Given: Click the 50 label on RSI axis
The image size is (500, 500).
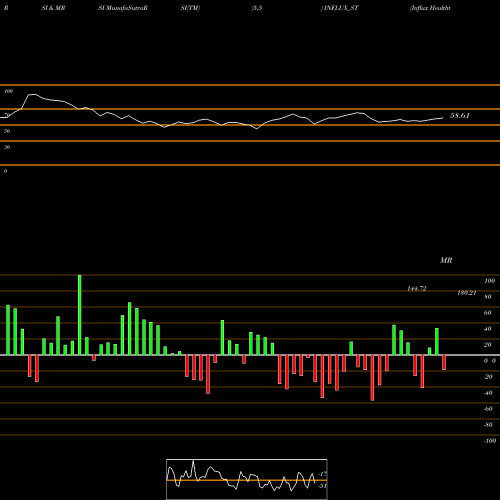Looking at the screenshot, I should (x=7, y=131).
